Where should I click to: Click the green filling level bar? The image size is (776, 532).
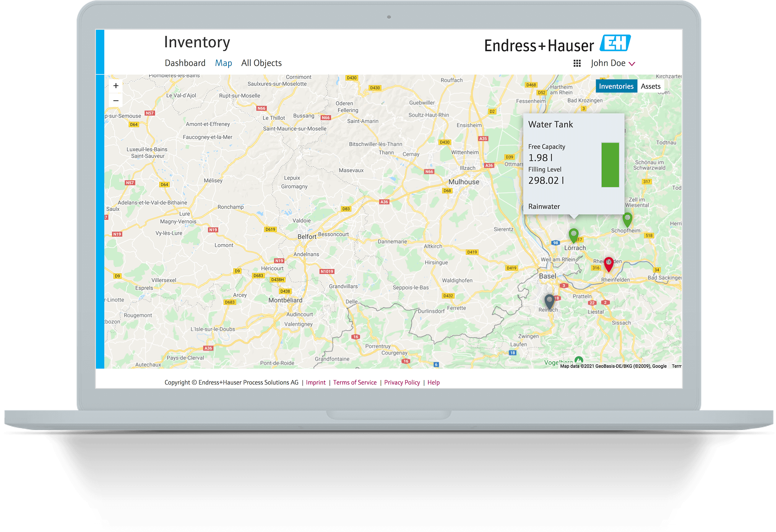coord(610,165)
